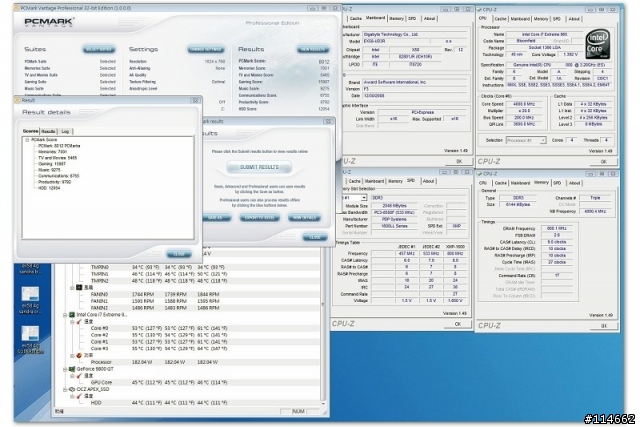
Task: Click hardware monitor vertical scrollbar
Action: click(x=323, y=322)
